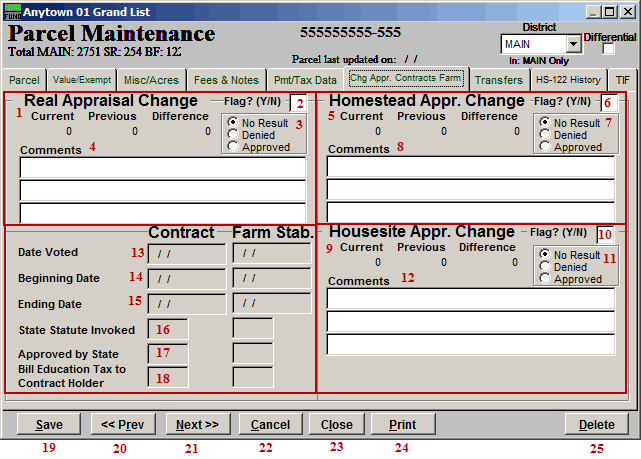Click first Homestead comments line

[470, 167]
